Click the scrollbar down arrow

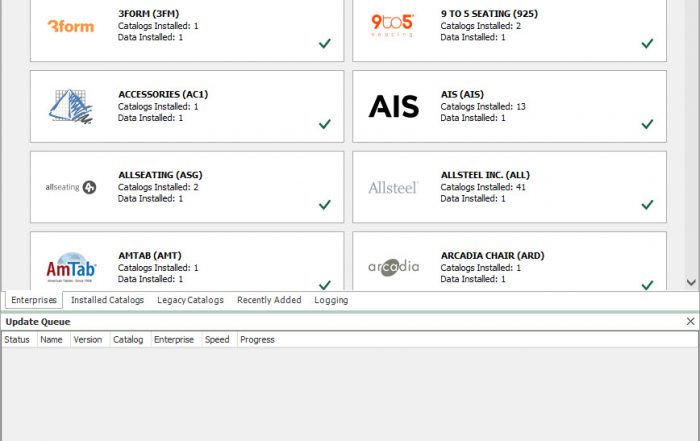(691, 282)
